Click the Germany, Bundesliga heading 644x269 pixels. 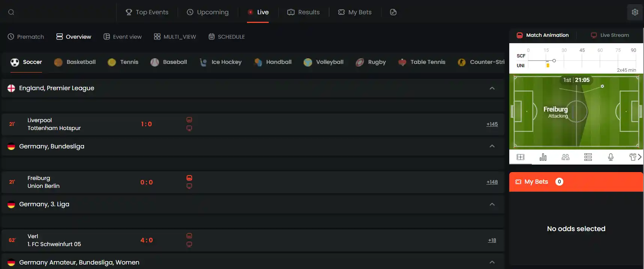tap(52, 146)
